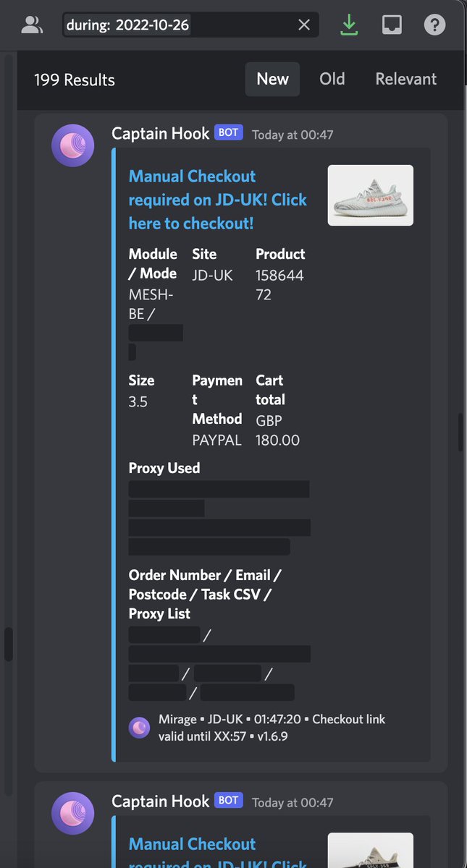This screenshot has width=467, height=868.
Task: Click the product number 158644 72
Action: pyautogui.click(x=279, y=285)
